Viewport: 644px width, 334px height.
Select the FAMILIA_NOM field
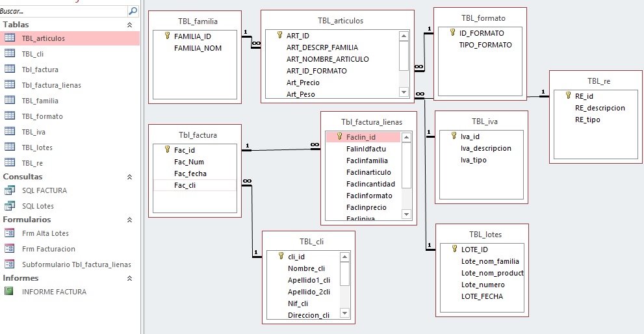[x=198, y=48]
